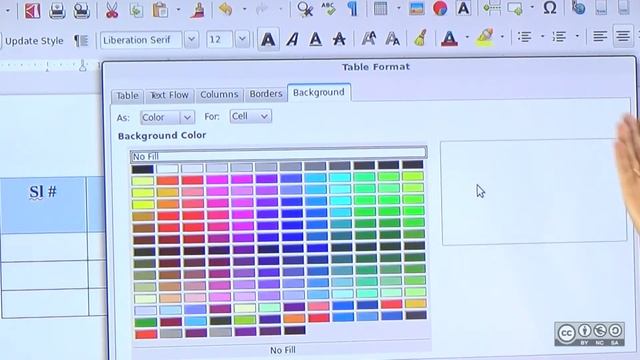Viewport: 640px width, 360px height.
Task: Apply strikethrough formatting
Action: (339, 39)
